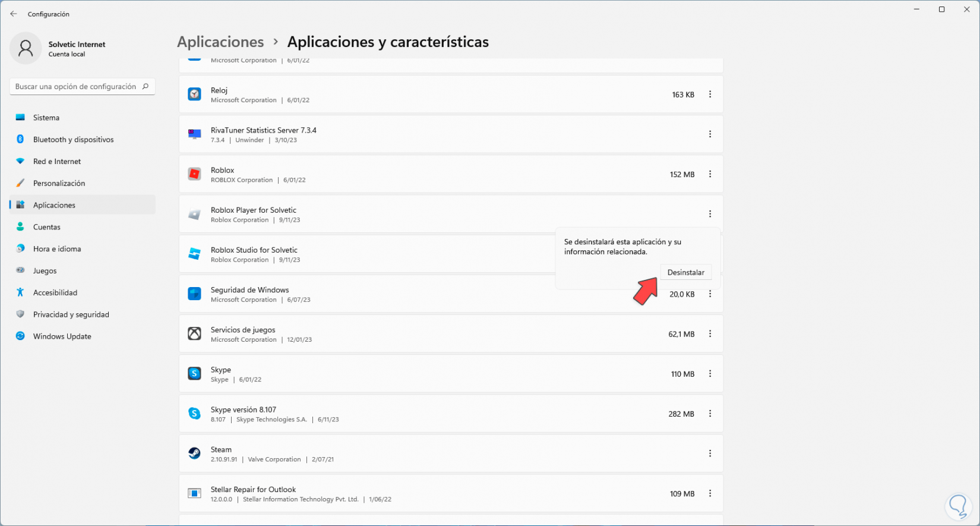Image resolution: width=980 pixels, height=526 pixels.
Task: Click the search magnifier icon
Action: point(146,86)
